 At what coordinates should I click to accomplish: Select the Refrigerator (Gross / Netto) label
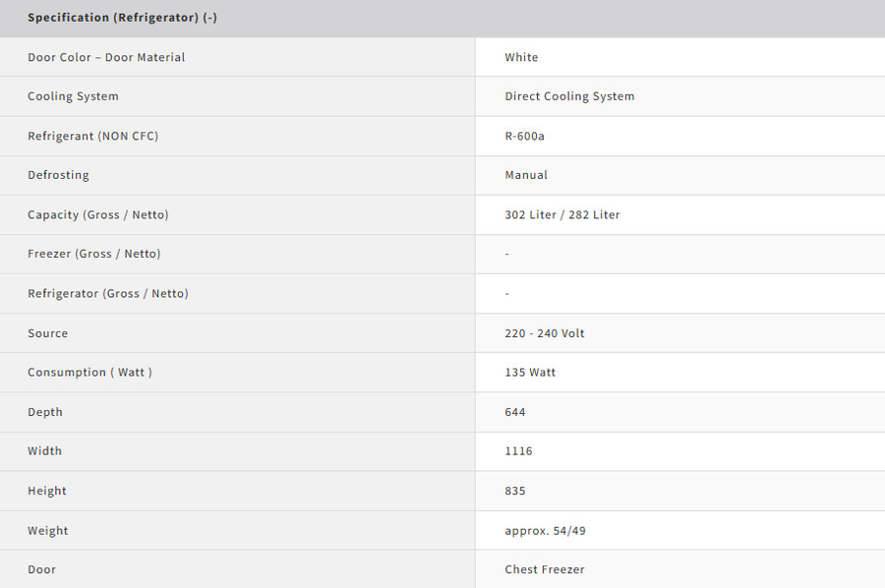click(108, 293)
